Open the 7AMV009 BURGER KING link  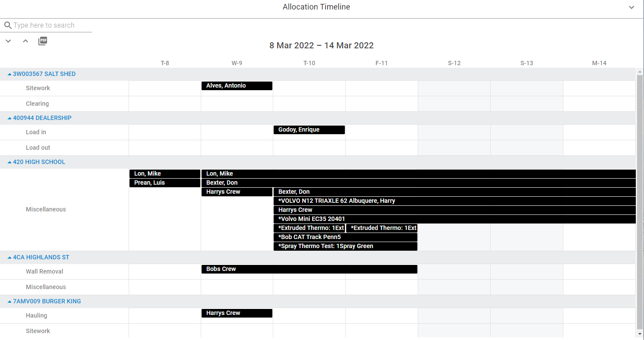(47, 301)
